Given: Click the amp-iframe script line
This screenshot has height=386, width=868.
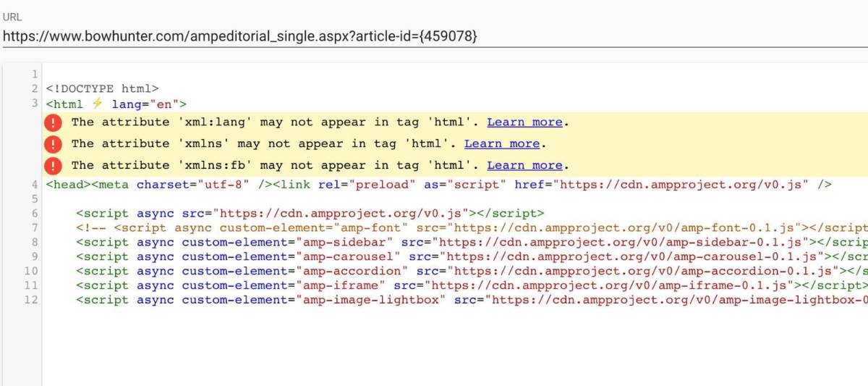Looking at the screenshot, I should [472, 285].
